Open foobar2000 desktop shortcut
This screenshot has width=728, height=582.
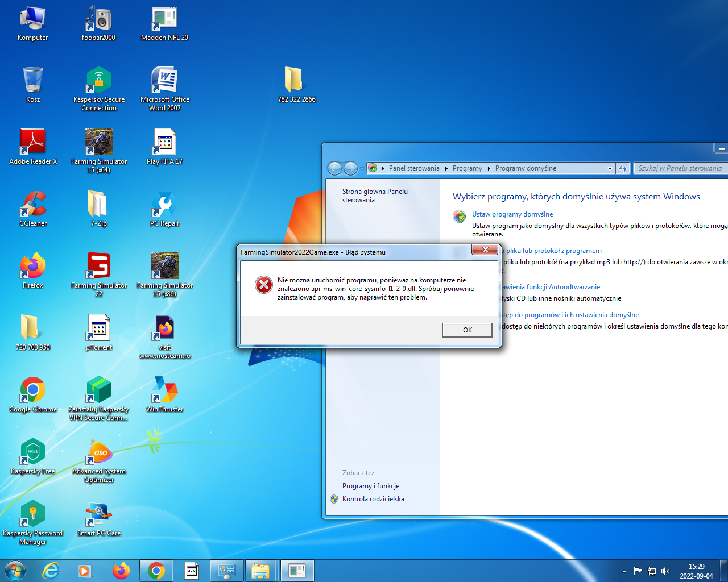pos(98,24)
